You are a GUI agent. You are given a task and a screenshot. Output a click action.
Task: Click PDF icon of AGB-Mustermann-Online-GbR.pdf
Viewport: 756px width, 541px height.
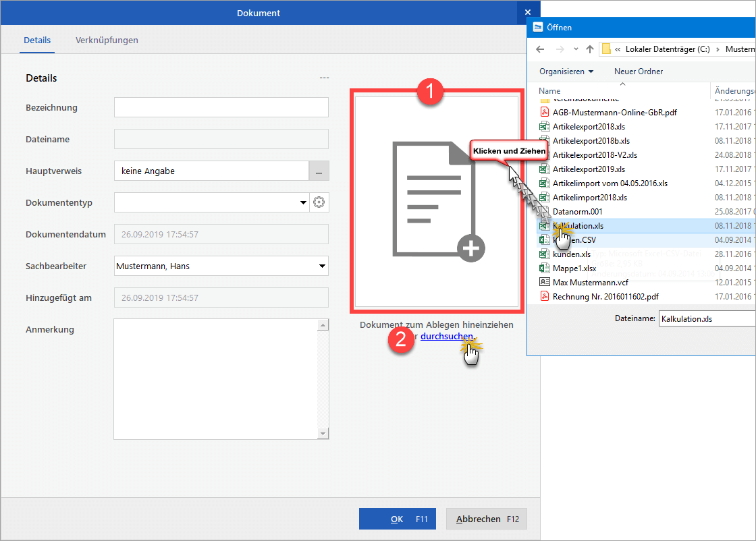tap(544, 112)
